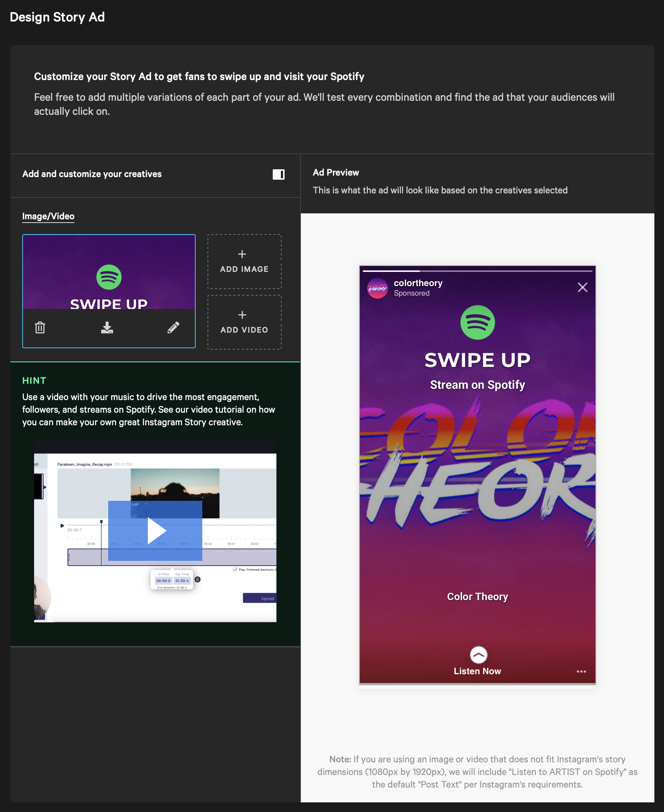The width and height of the screenshot is (664, 812).
Task: Click the Upload button in the tutorial
Action: (x=268, y=598)
